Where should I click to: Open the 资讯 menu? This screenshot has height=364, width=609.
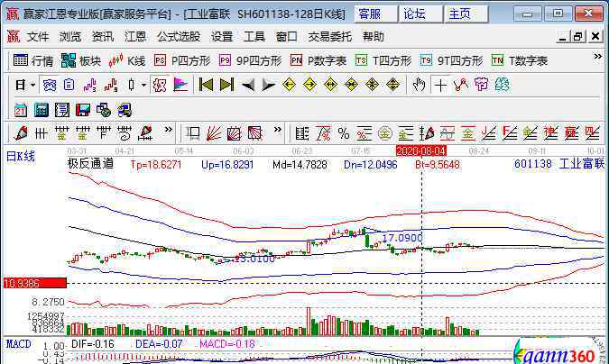pyautogui.click(x=103, y=37)
